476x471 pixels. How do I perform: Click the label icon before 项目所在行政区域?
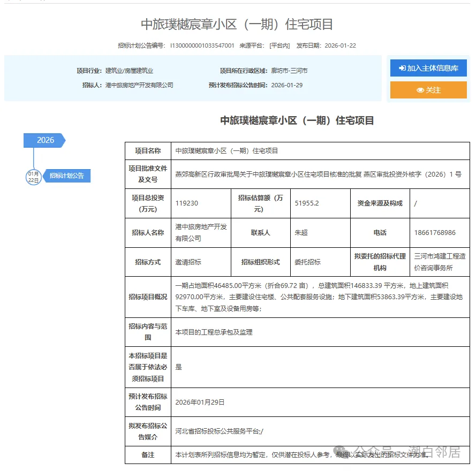tap(217, 70)
